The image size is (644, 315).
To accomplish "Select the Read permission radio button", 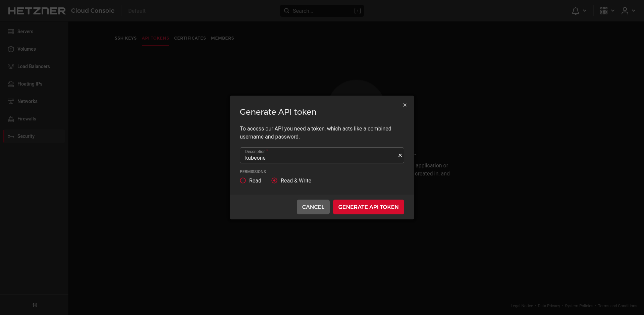I will tap(243, 180).
